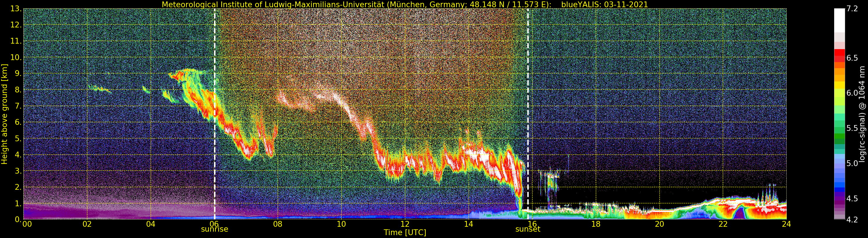
Task: Click the 'sunset' label below the axis
Action: (528, 229)
